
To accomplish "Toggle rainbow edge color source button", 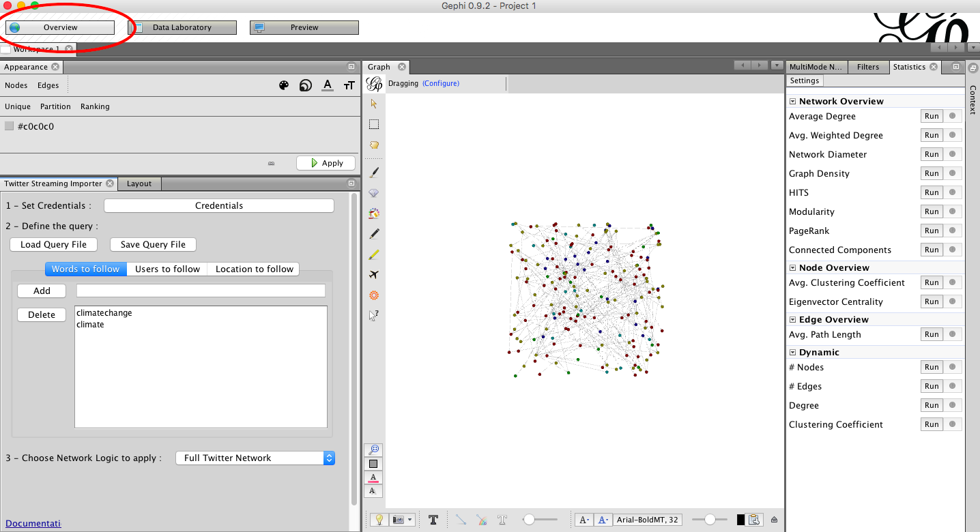I will [481, 520].
